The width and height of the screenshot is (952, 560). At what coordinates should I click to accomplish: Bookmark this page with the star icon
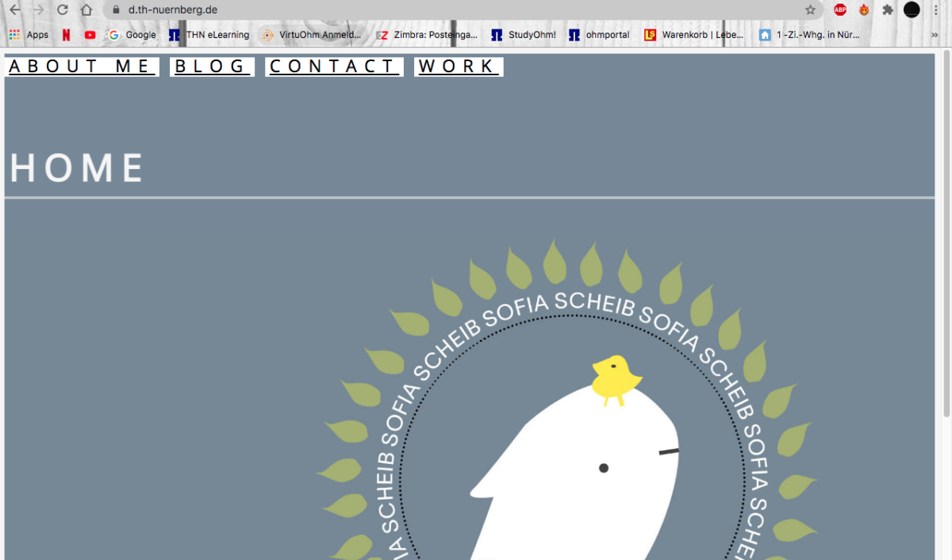click(x=810, y=10)
